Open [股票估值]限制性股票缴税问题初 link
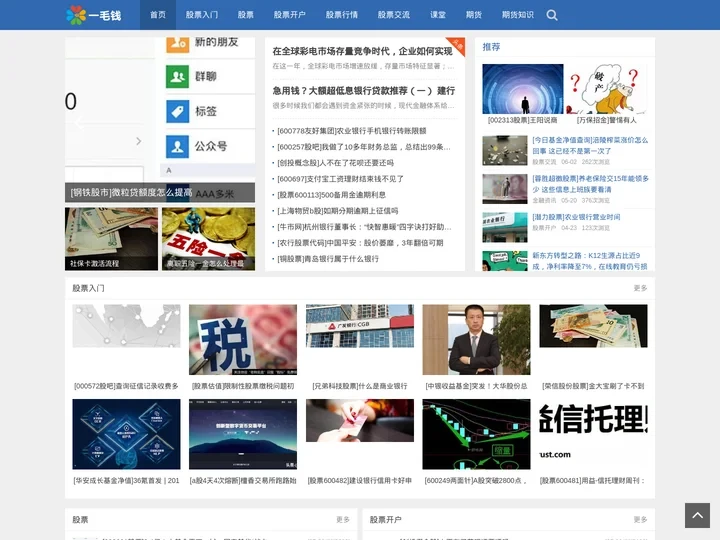The image size is (720, 540). click(243, 386)
